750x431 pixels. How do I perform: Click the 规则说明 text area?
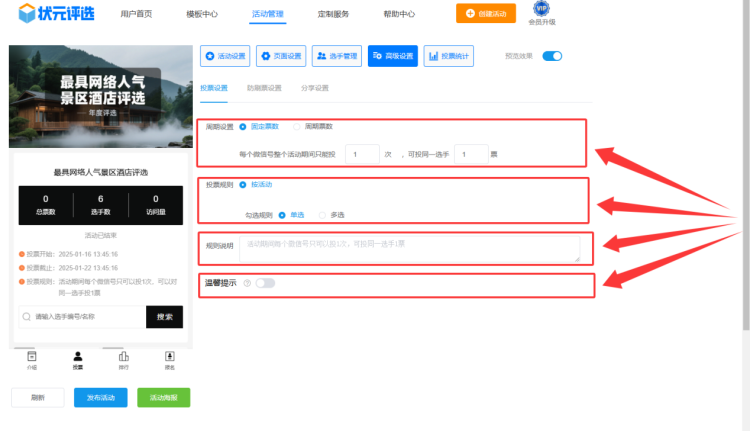coord(409,249)
